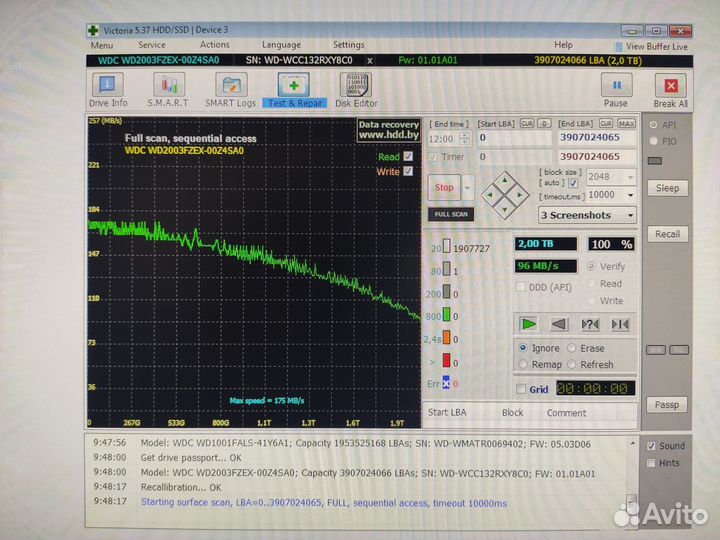
Task: Click the reverse scan direction icon
Action: coord(559,323)
